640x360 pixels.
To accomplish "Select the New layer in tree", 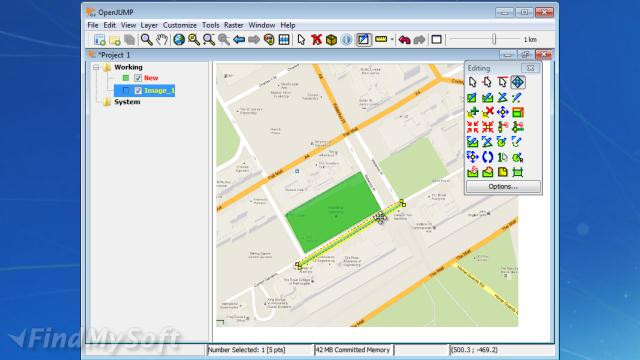I will click(x=151, y=78).
